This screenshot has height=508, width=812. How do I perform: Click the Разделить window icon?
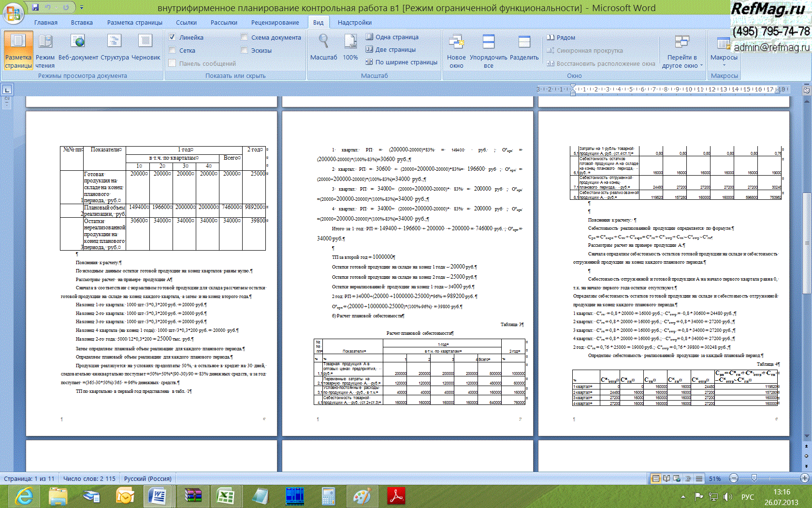click(524, 42)
